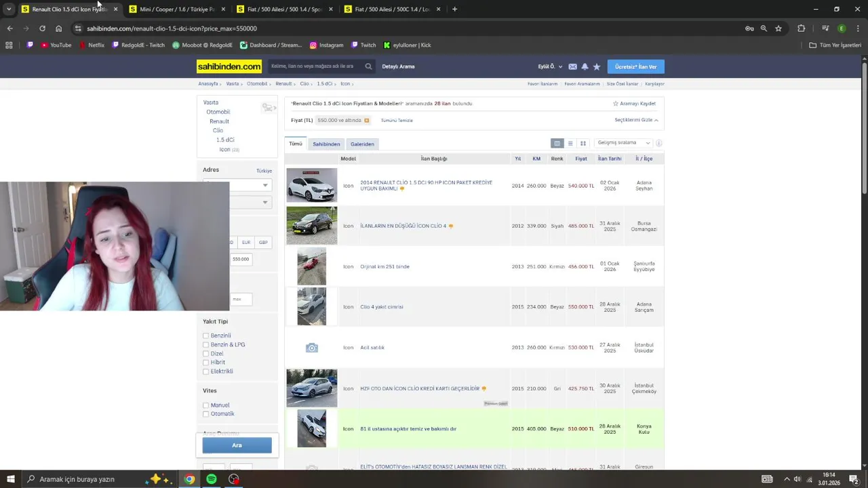Check the Otomatik transmission checkbox

[x=205, y=414]
